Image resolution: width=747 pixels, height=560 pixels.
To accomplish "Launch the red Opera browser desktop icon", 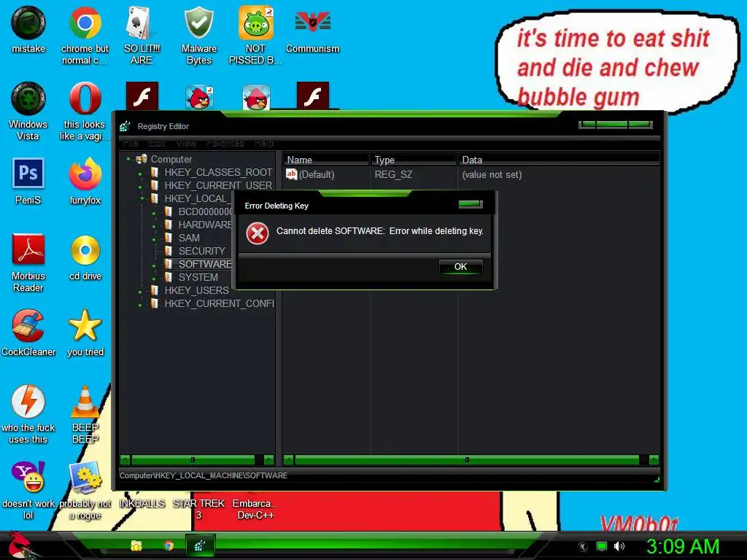I will (x=85, y=98).
